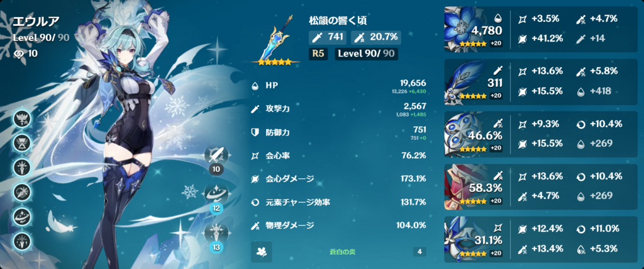Click the 物理ダメージ 104.0% stat row
644x269 pixels.
339,225
